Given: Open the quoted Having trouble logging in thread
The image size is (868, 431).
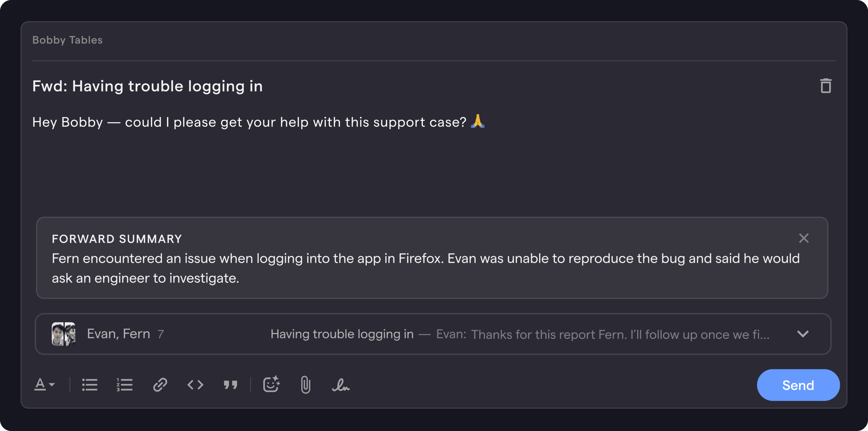Looking at the screenshot, I should click(433, 334).
